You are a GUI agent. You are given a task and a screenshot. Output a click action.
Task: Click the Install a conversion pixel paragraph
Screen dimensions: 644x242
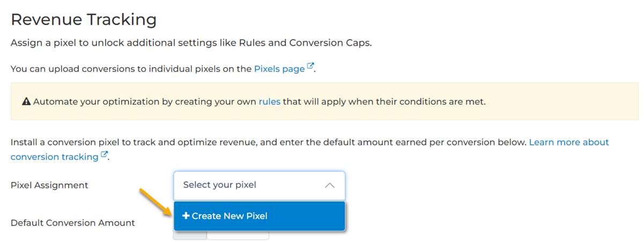268,142
